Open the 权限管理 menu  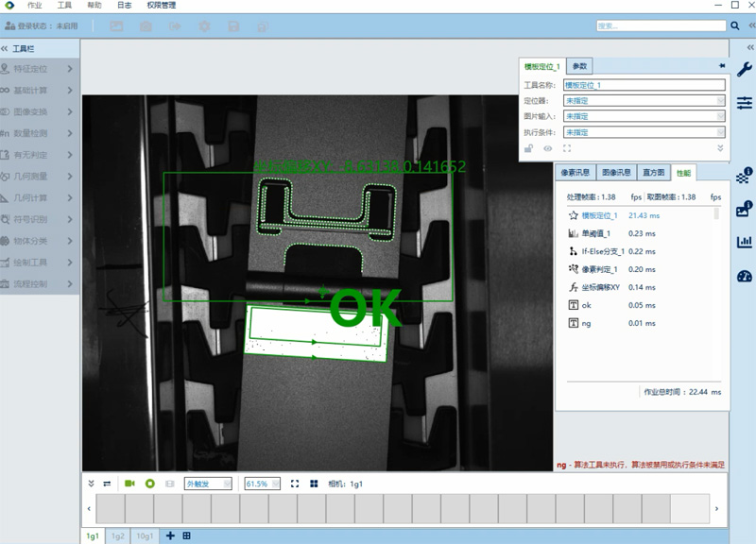(162, 6)
